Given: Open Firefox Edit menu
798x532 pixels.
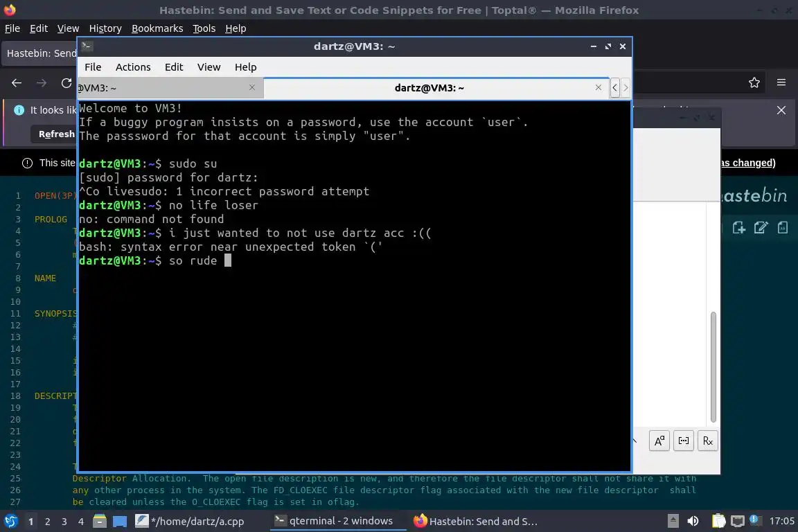Looking at the screenshot, I should 39,28.
